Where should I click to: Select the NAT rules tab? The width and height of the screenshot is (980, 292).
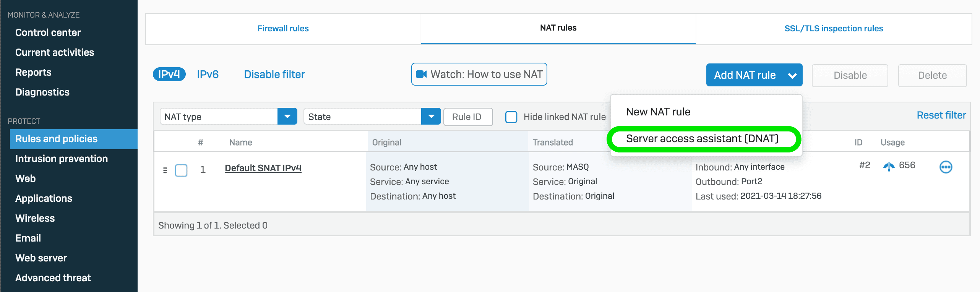[x=558, y=28]
